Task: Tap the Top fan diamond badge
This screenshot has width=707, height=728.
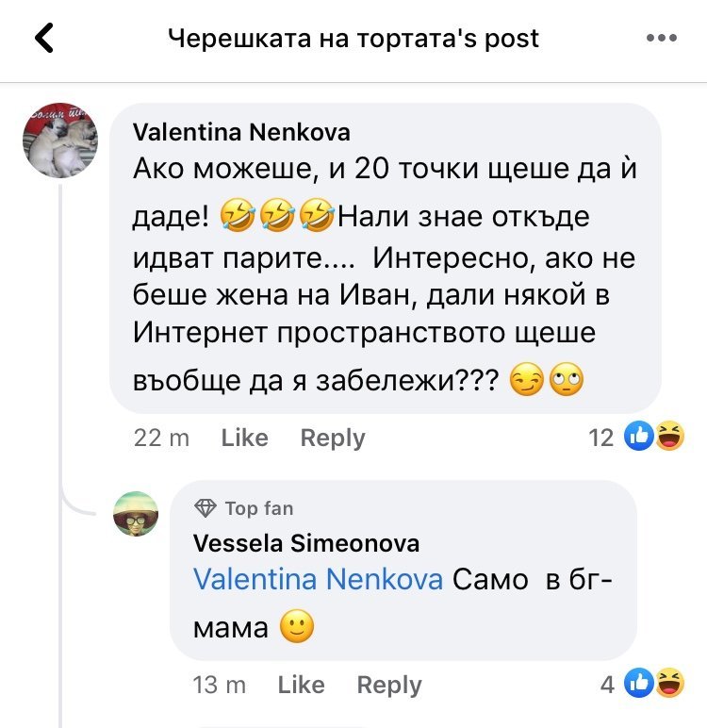Action: (x=205, y=508)
